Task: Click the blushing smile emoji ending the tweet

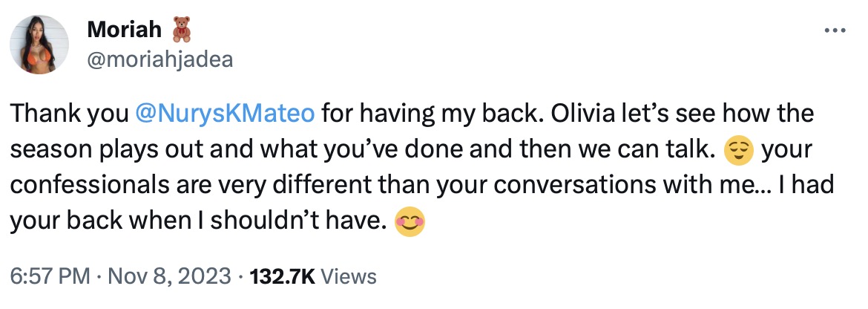Action: (x=410, y=223)
